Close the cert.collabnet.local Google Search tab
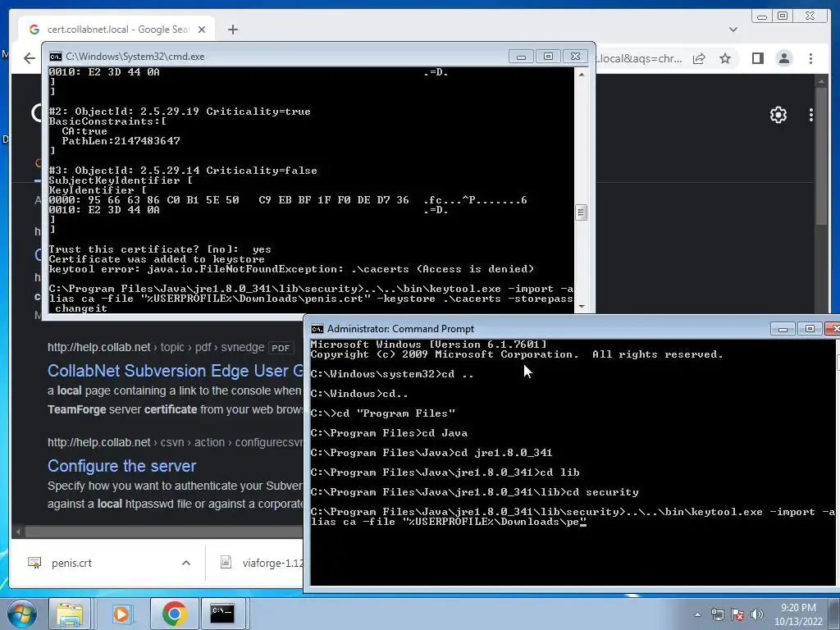Screen dimensions: 840x630 pyautogui.click(x=202, y=30)
